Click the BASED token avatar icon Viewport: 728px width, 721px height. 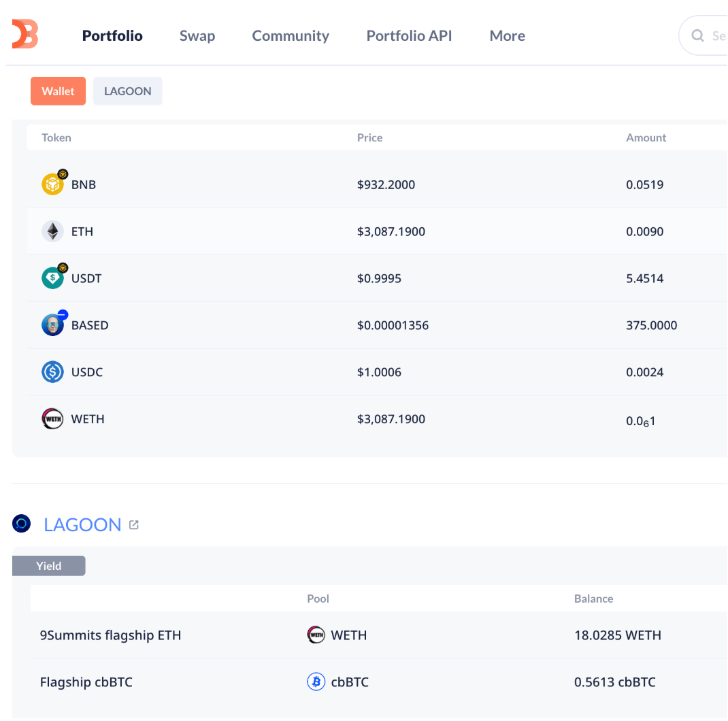pyautogui.click(x=53, y=325)
